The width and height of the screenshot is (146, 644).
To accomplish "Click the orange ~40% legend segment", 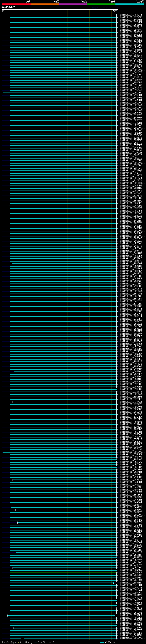I will (45, 4).
